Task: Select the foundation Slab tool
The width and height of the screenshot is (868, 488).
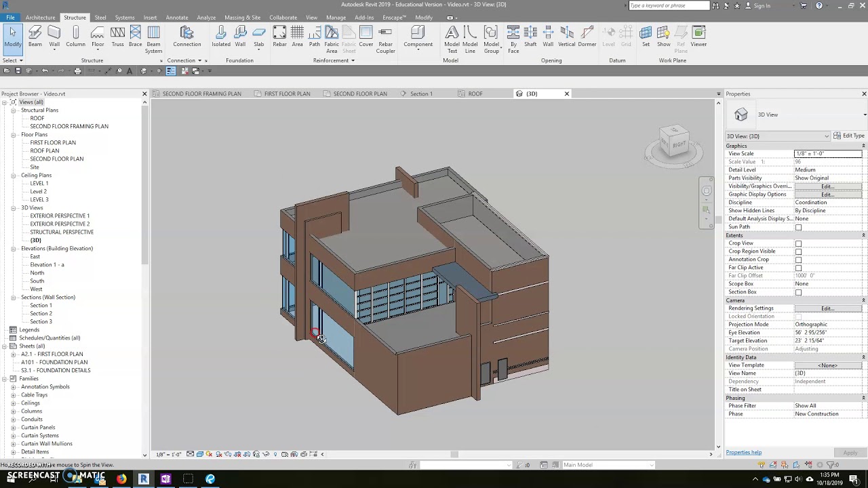Action: [x=258, y=37]
